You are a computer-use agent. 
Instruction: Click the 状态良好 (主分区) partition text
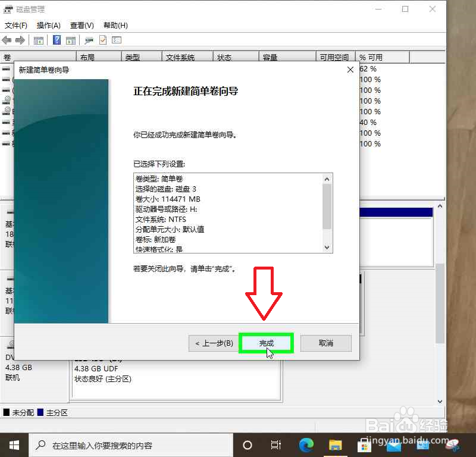[102, 379]
